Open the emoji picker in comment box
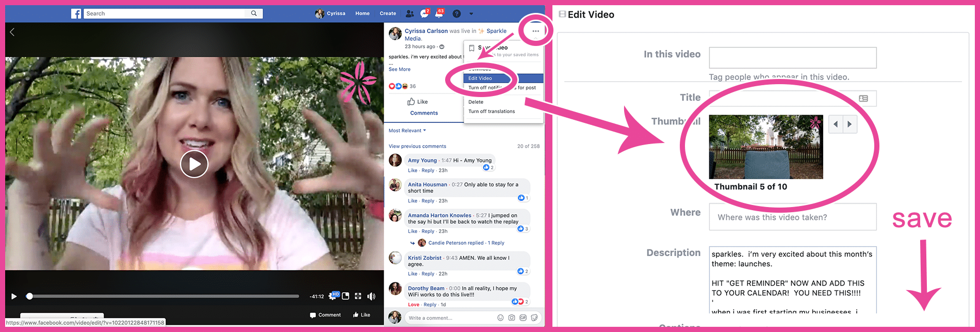The width and height of the screenshot is (980, 332). coord(500,318)
